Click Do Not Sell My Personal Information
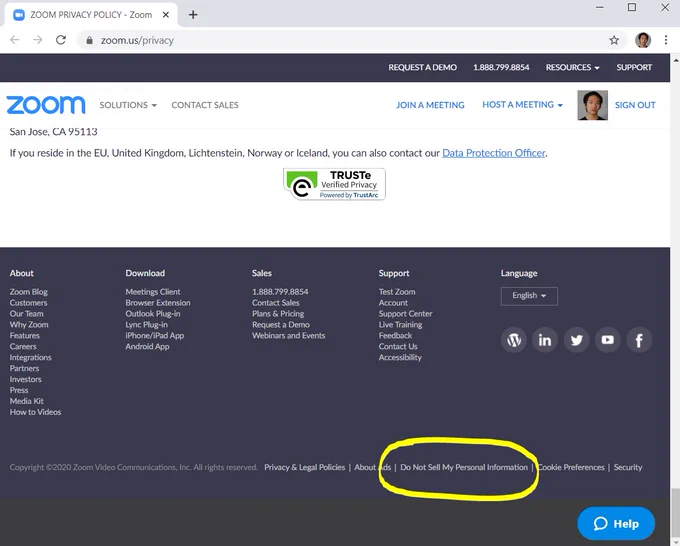Image resolution: width=680 pixels, height=546 pixels. click(x=464, y=468)
